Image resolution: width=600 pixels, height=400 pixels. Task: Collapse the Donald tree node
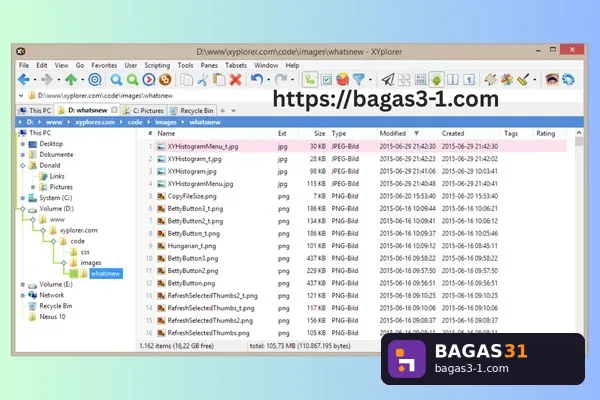click(23, 166)
